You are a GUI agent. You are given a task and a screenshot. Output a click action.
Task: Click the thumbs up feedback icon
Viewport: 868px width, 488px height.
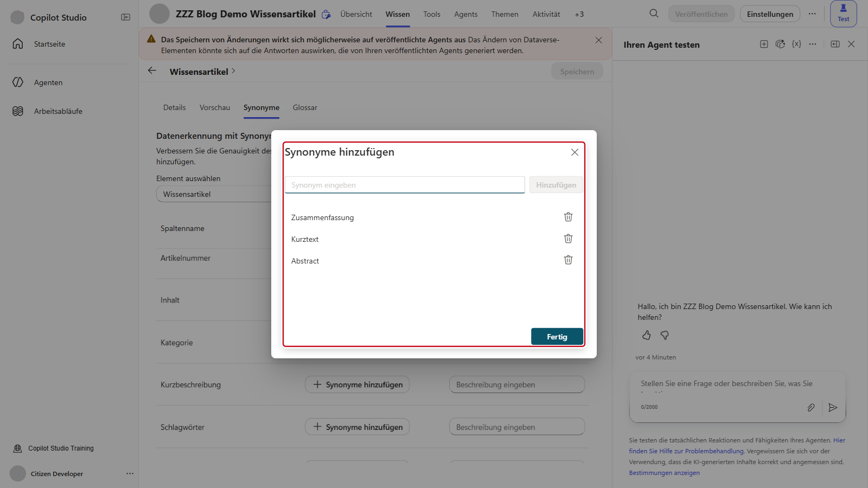646,336
